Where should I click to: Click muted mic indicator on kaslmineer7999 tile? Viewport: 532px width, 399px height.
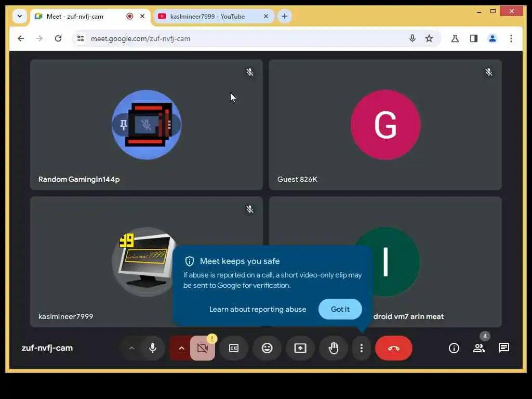[x=250, y=209]
